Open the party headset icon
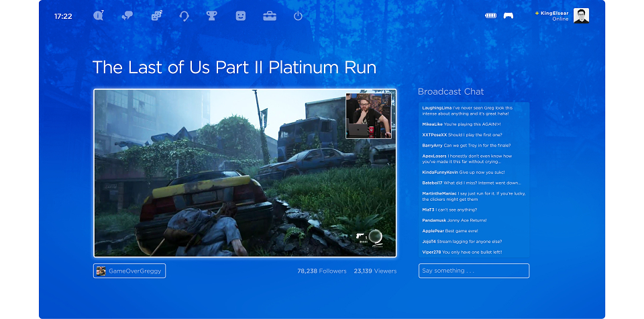644x319 pixels. point(184,16)
